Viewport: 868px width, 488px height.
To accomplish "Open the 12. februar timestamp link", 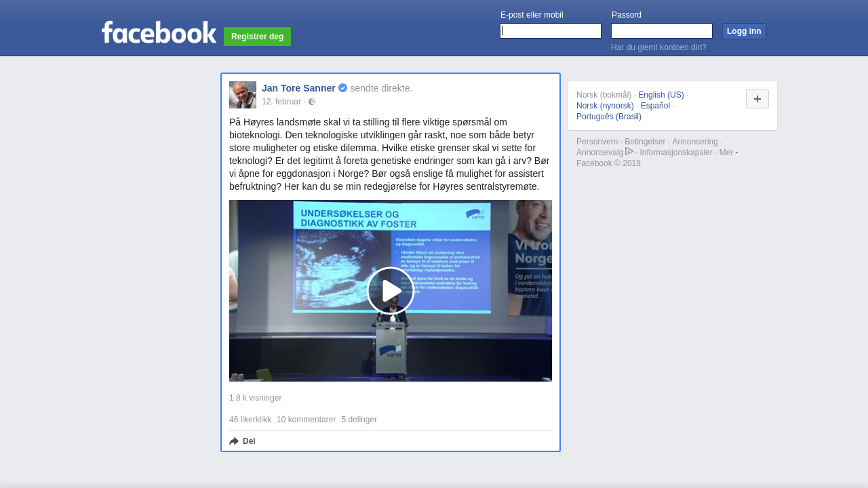I will coord(281,102).
